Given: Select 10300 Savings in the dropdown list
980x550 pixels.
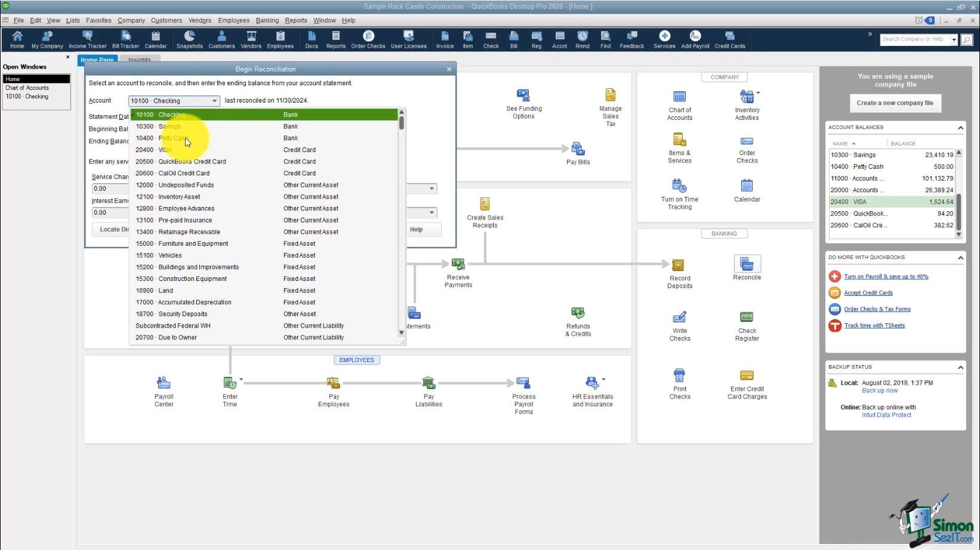Looking at the screenshot, I should (x=263, y=126).
